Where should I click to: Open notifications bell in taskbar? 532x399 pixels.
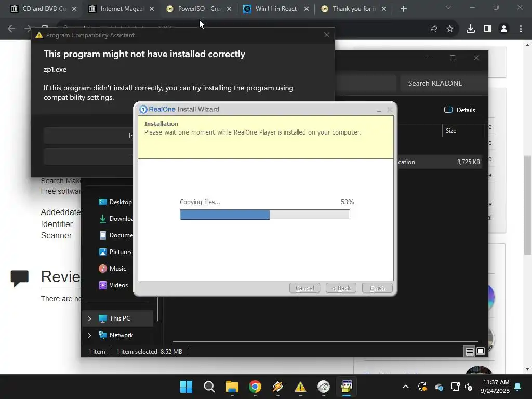518,387
